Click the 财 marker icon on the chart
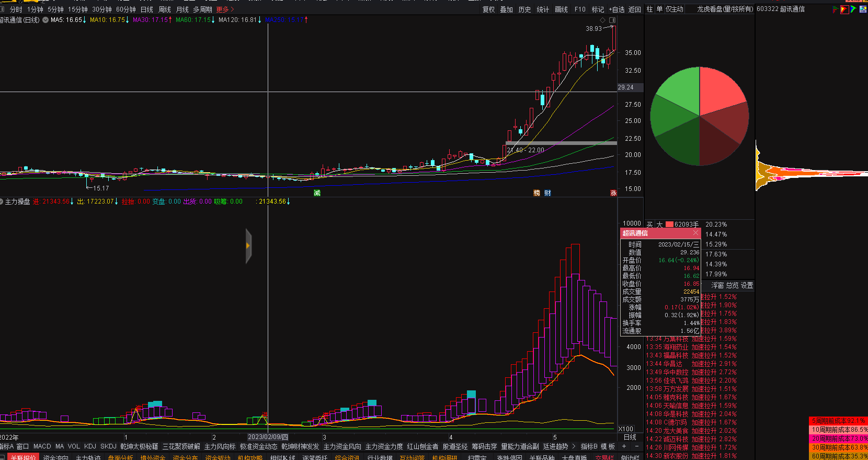Screen dimensions: 868x460 [x=547, y=193]
